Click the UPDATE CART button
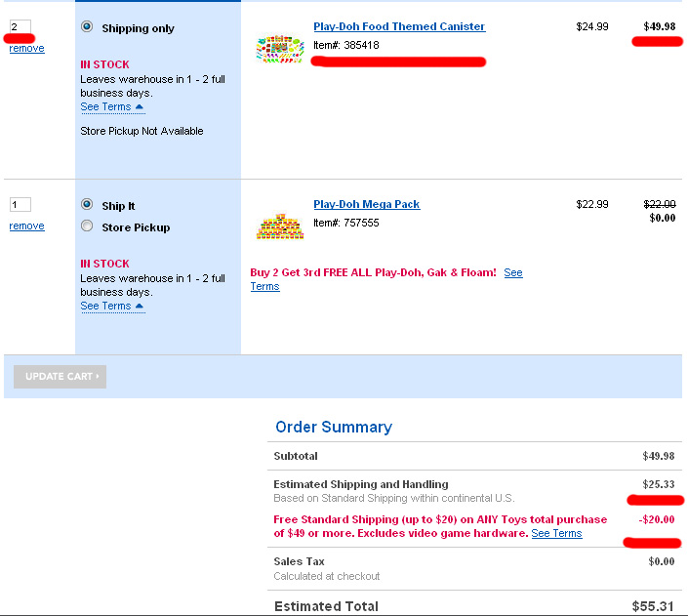Screen dimensions: 688x616 pyautogui.click(x=61, y=377)
